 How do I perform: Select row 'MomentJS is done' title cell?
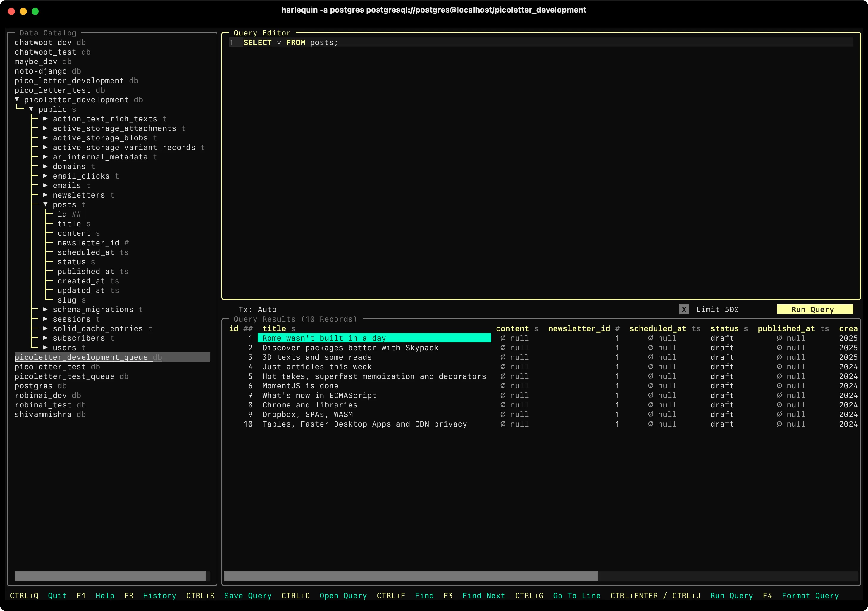pos(300,386)
